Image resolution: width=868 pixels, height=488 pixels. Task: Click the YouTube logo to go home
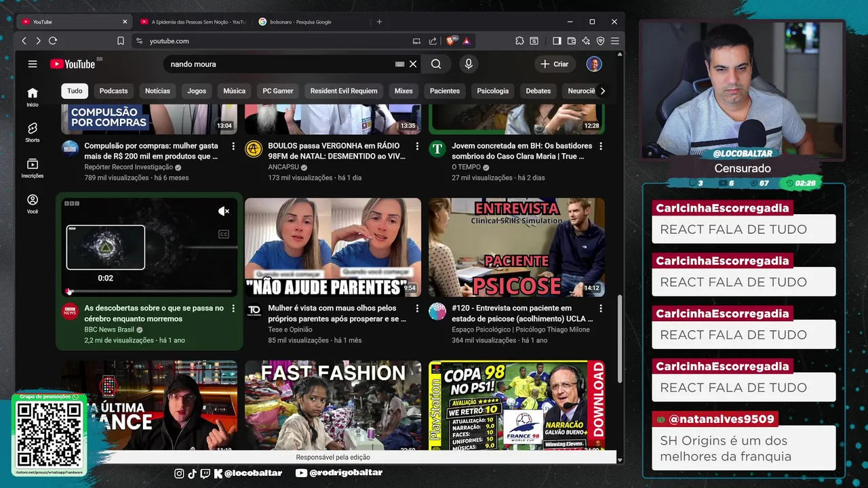pyautogui.click(x=73, y=64)
